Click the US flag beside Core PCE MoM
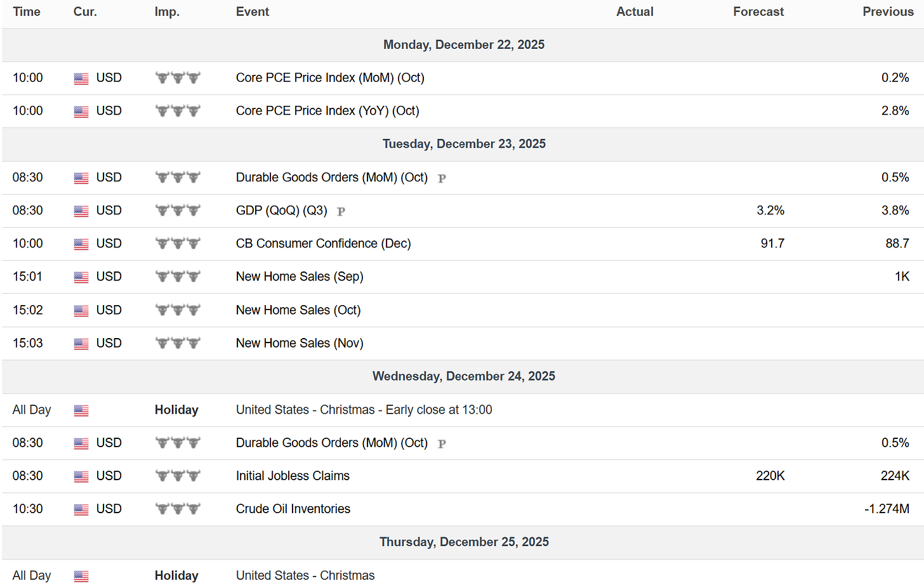924x588 pixels. [81, 79]
